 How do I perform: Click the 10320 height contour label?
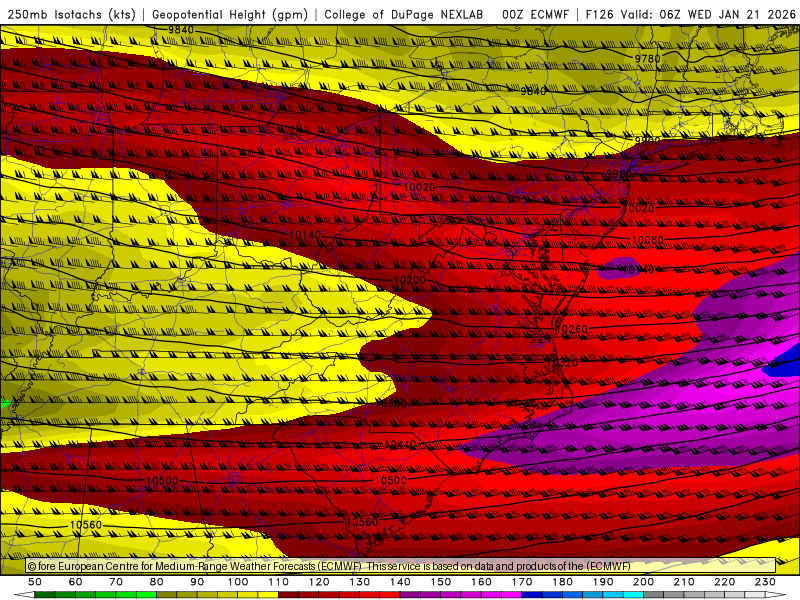[x=562, y=363]
